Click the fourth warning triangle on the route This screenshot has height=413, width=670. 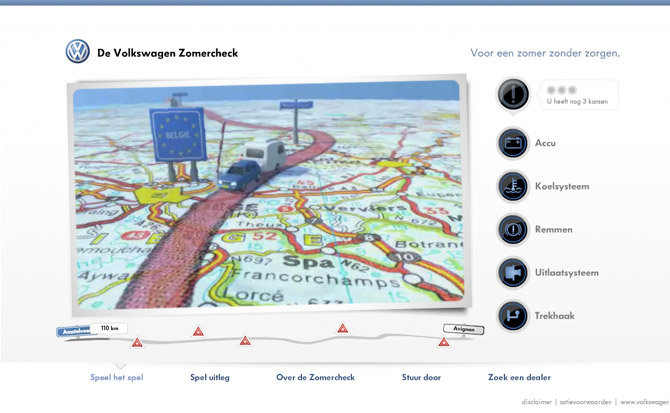point(342,328)
